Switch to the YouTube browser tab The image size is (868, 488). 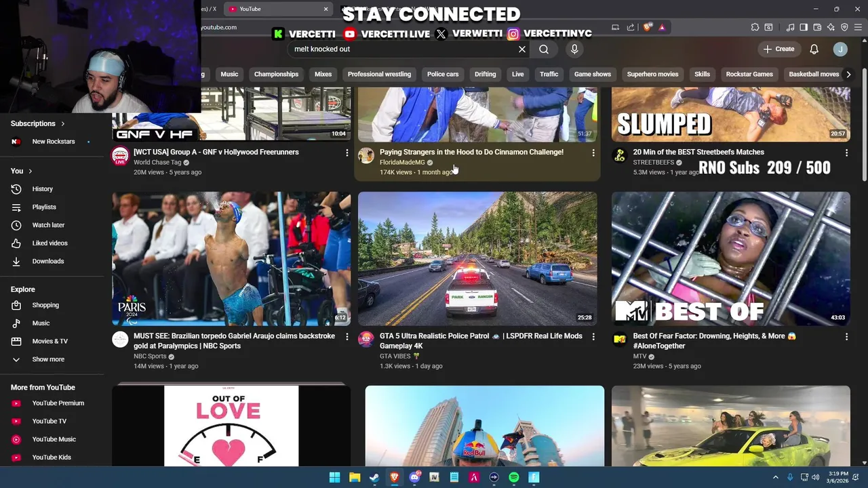tap(278, 9)
